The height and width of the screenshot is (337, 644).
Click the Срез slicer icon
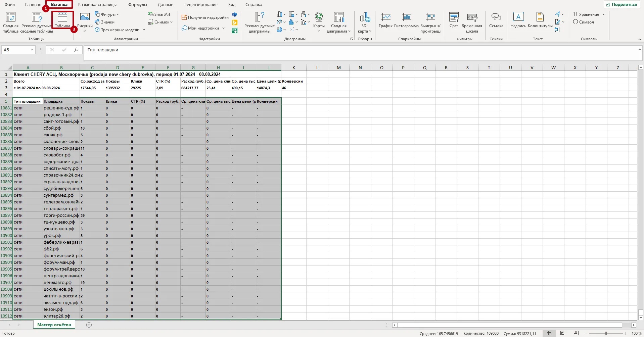[454, 20]
